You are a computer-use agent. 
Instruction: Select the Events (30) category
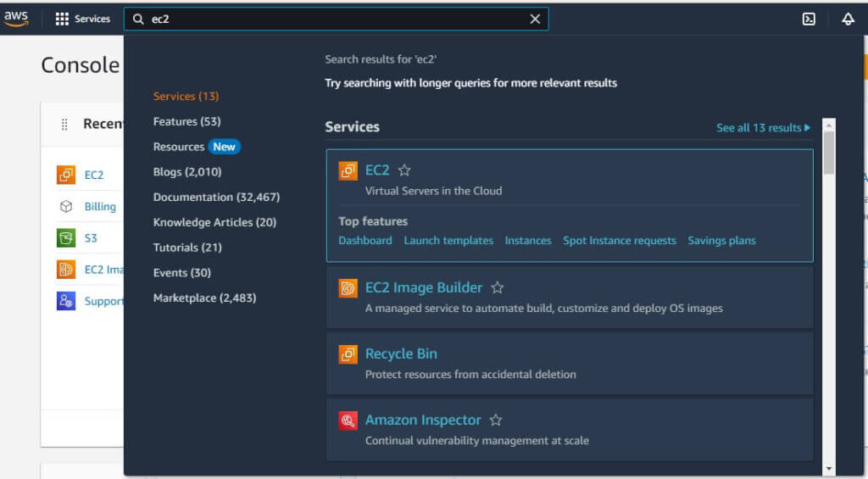tap(182, 272)
